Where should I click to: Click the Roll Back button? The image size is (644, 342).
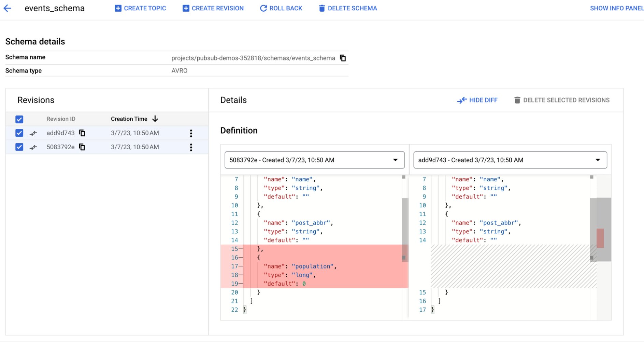[281, 8]
